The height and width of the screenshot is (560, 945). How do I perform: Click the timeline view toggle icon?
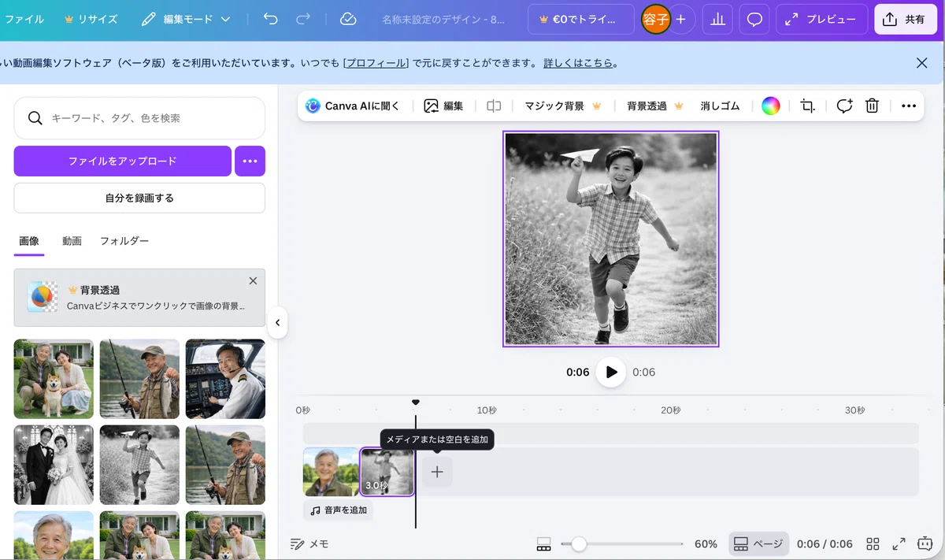[x=543, y=543]
